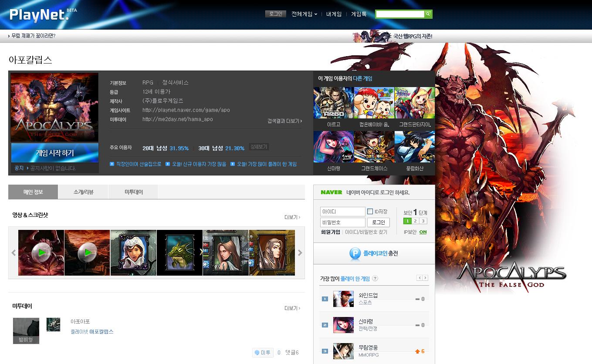Screen dimensions: 592x364
Task: Focus the 비밀번호 input field
Action: 343,222
